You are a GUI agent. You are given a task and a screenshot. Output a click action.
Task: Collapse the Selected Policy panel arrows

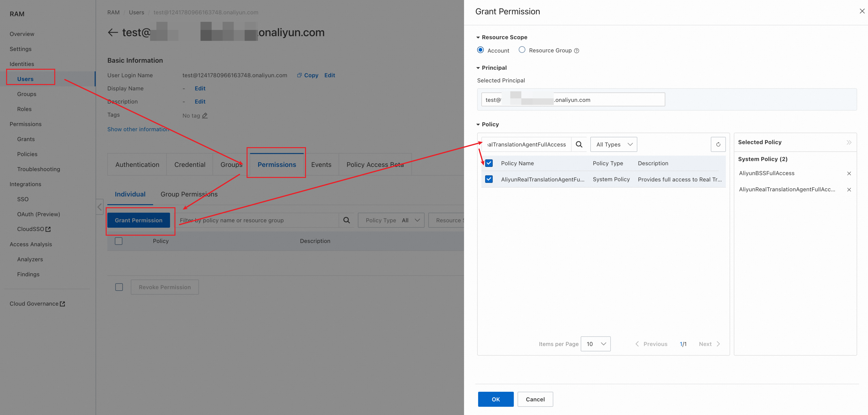click(849, 142)
